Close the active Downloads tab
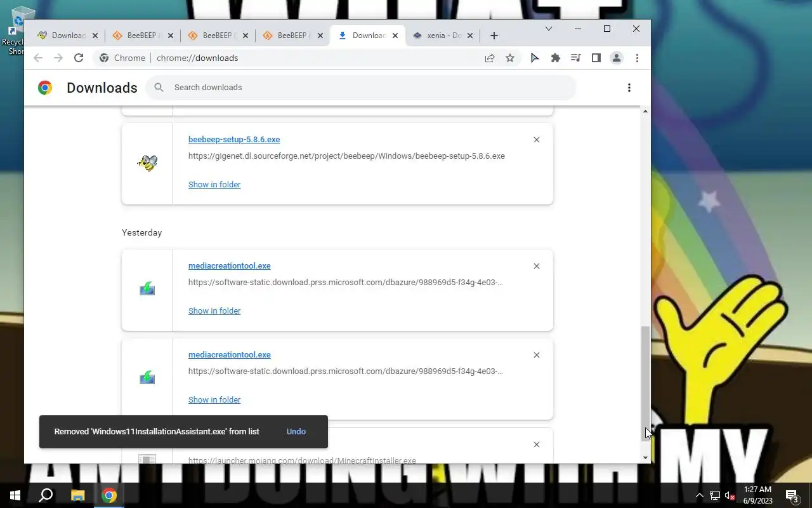The width and height of the screenshot is (812, 508). [x=395, y=36]
